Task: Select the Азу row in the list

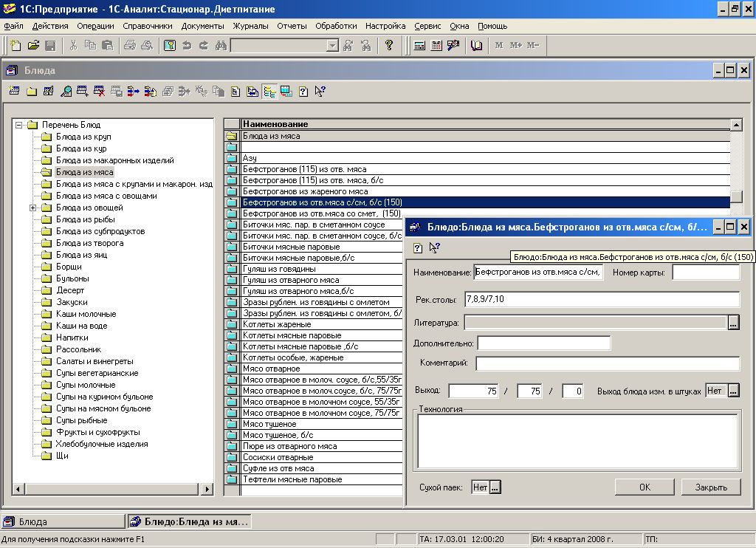Action: 486,158
